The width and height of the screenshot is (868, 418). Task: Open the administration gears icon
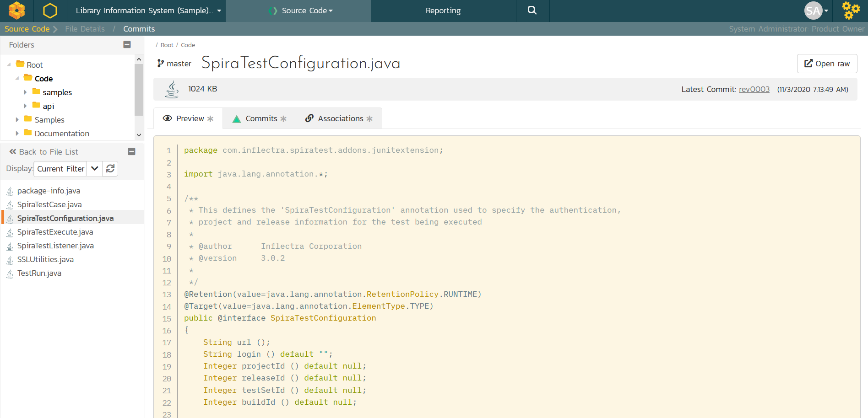tap(851, 11)
